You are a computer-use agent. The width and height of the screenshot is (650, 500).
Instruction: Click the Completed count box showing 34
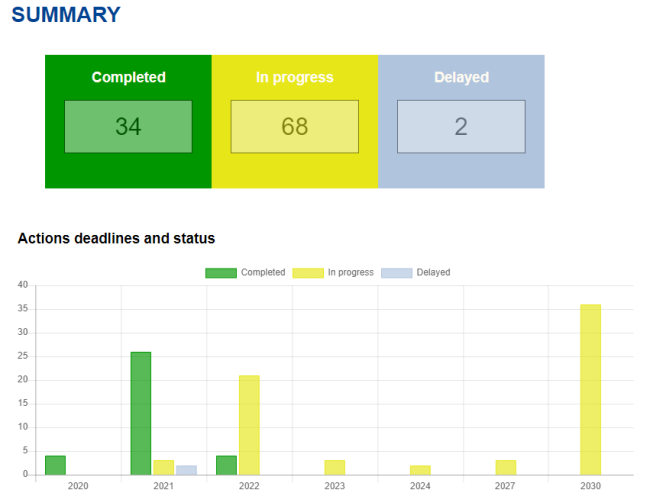(128, 126)
